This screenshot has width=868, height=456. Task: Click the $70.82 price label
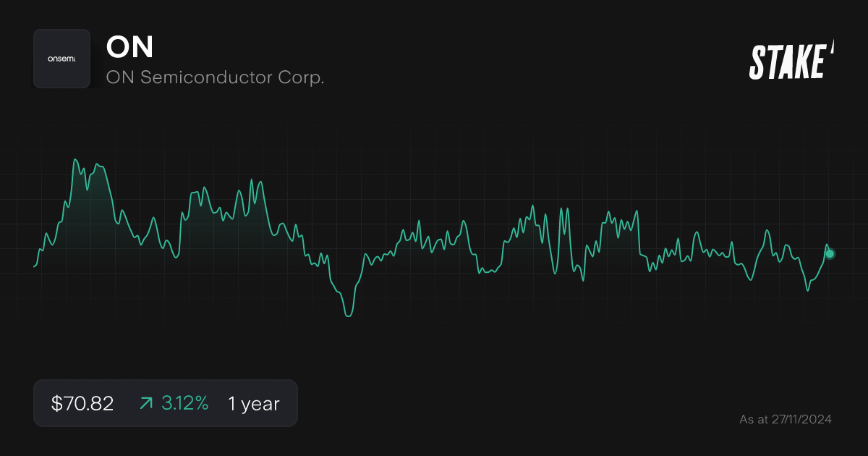pos(81,403)
